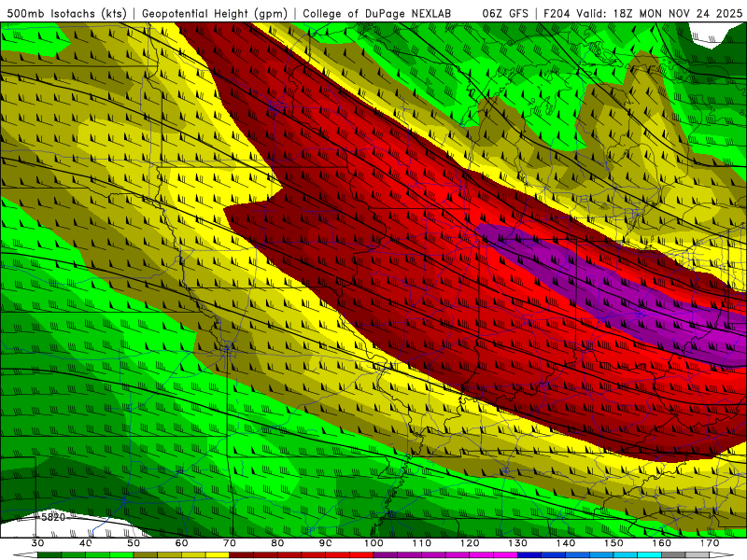Select the 140 value on the legend scale
This screenshot has height=560, width=747.
[566, 543]
